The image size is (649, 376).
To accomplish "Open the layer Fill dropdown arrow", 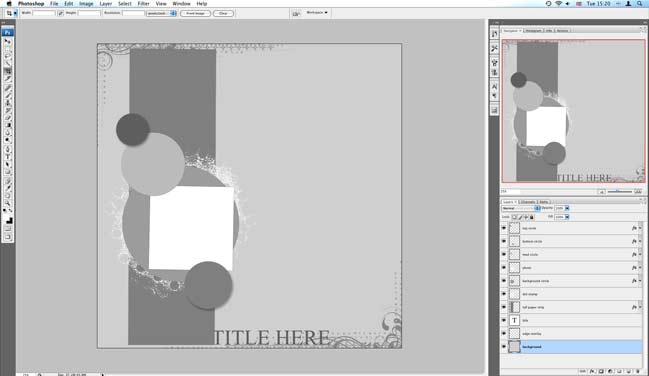I will click(567, 217).
